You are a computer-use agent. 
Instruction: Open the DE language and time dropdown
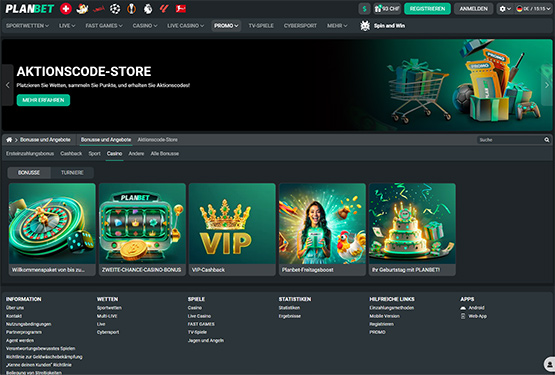click(534, 8)
